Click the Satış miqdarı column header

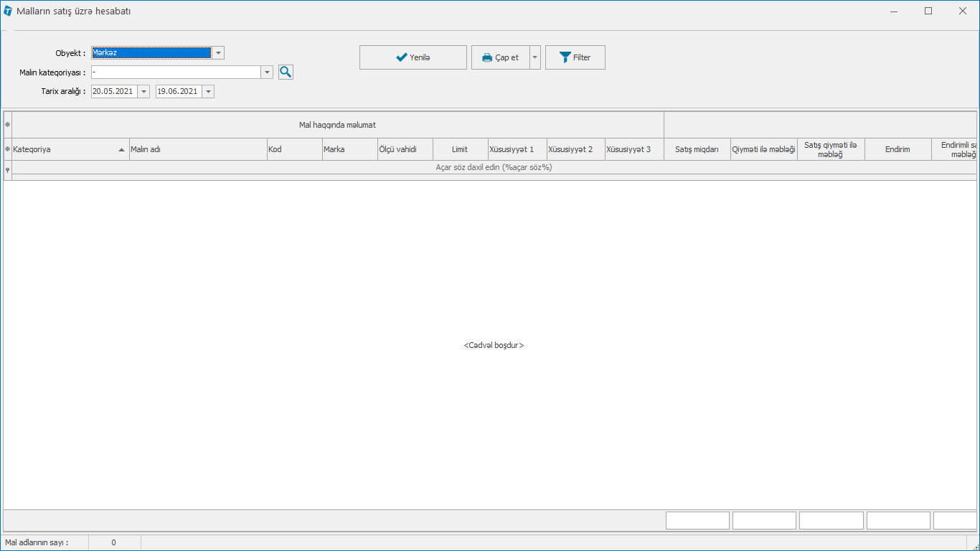pyautogui.click(x=697, y=149)
